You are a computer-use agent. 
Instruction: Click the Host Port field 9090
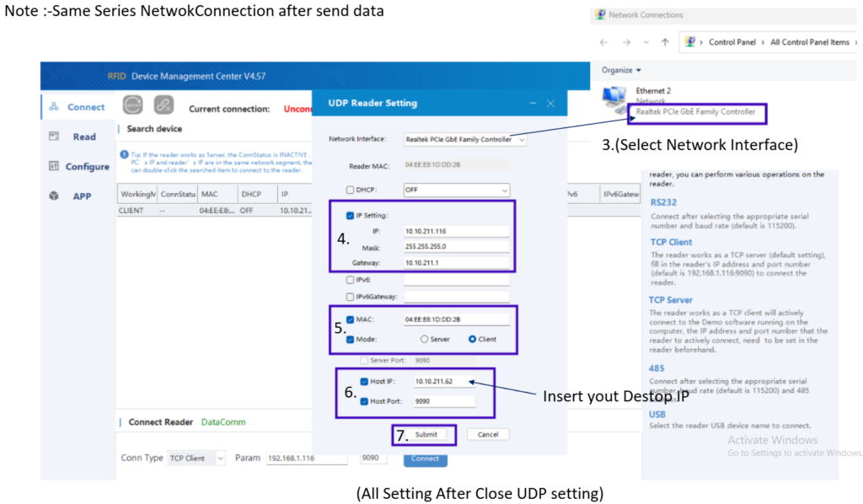444,402
